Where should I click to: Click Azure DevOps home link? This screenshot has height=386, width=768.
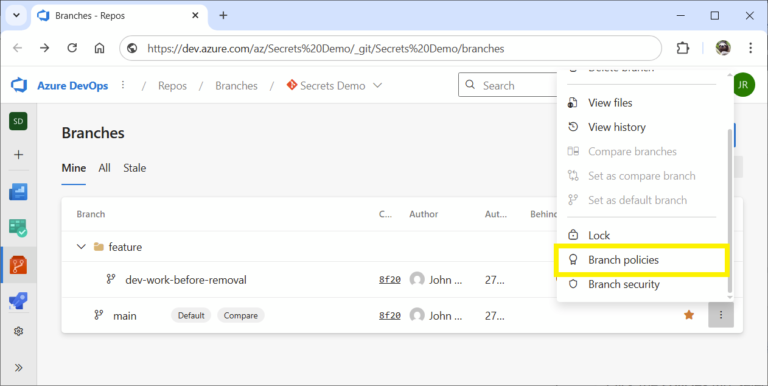[73, 85]
